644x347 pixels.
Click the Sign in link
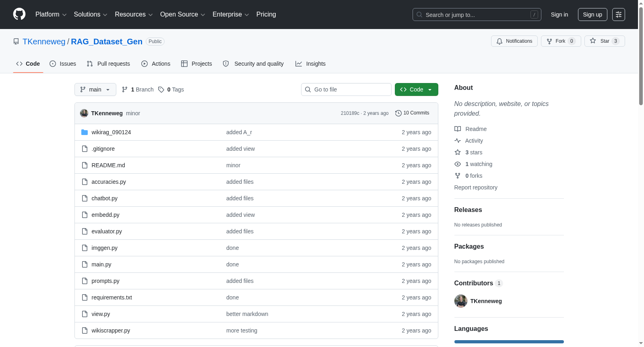click(x=559, y=15)
